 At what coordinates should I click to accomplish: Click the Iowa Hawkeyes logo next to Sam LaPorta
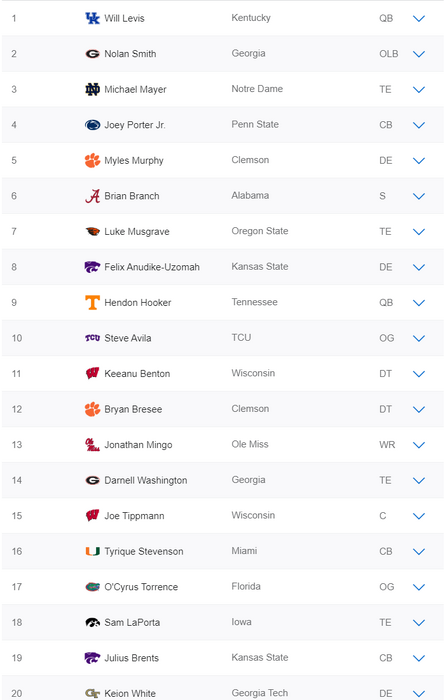click(x=92, y=622)
